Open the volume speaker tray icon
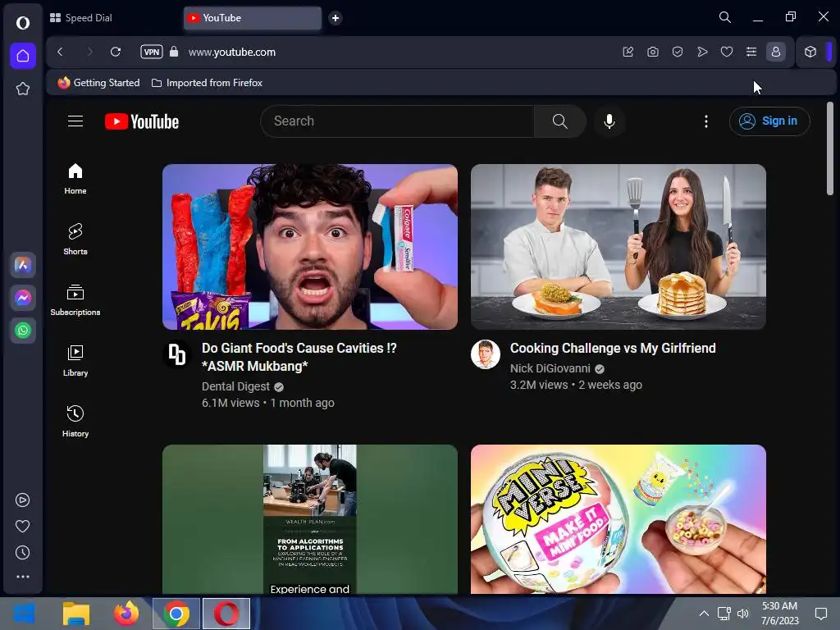The height and width of the screenshot is (630, 840). [x=743, y=614]
